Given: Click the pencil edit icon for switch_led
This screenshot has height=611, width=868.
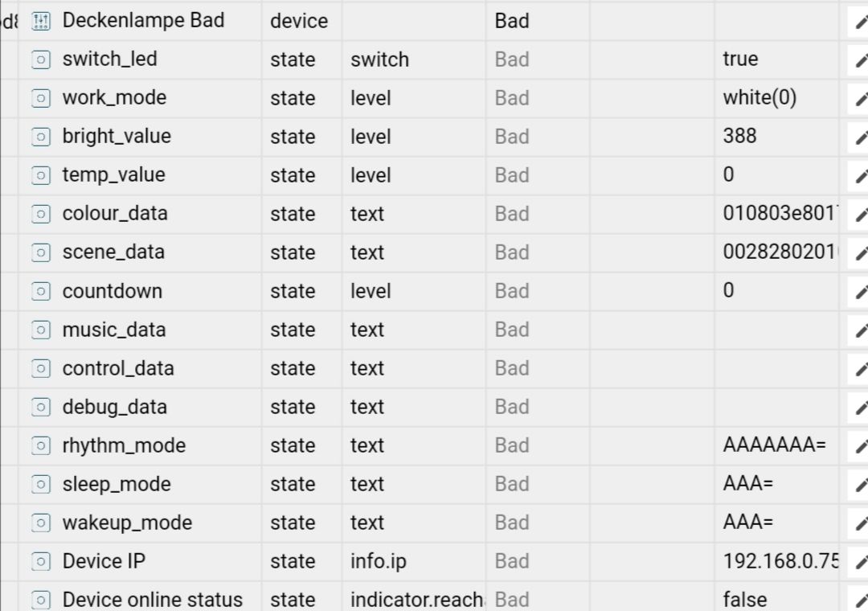Looking at the screenshot, I should pos(861,59).
